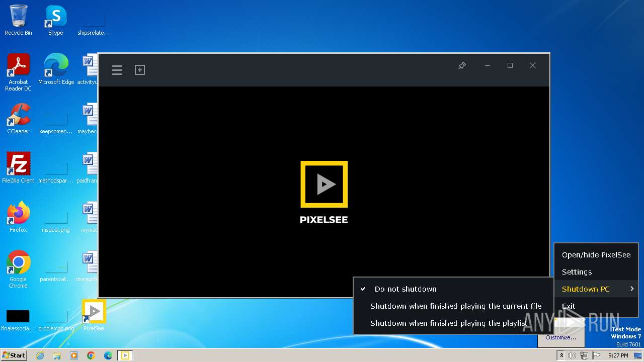Screen dimensions: 644x362
Task: Click the network tray icon
Action: click(584, 355)
